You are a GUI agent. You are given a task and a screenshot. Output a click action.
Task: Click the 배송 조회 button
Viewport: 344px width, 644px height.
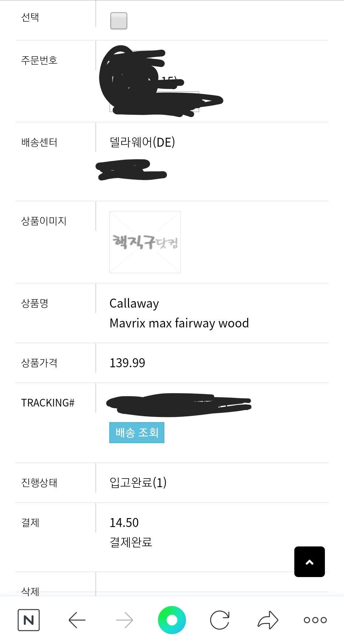coord(137,433)
